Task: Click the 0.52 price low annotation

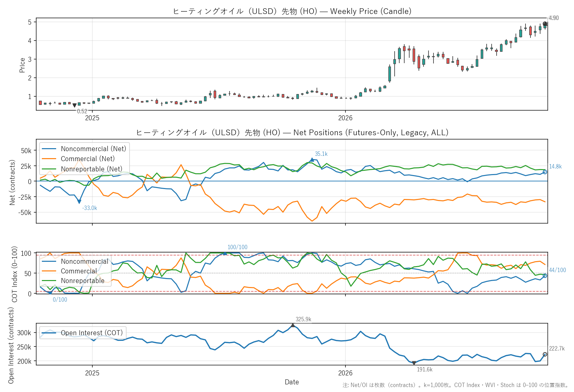Action: [82, 111]
